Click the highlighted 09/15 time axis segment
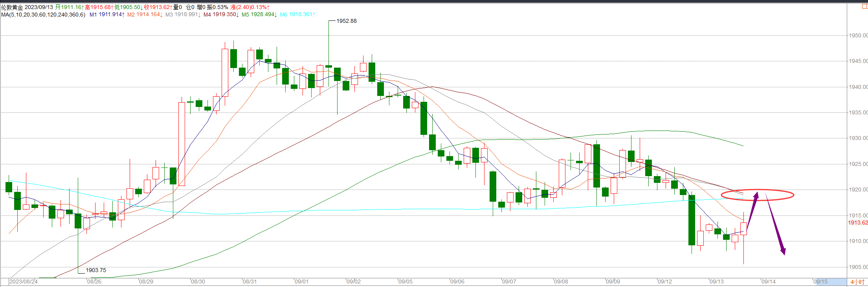The image size is (868, 287). coord(831,281)
